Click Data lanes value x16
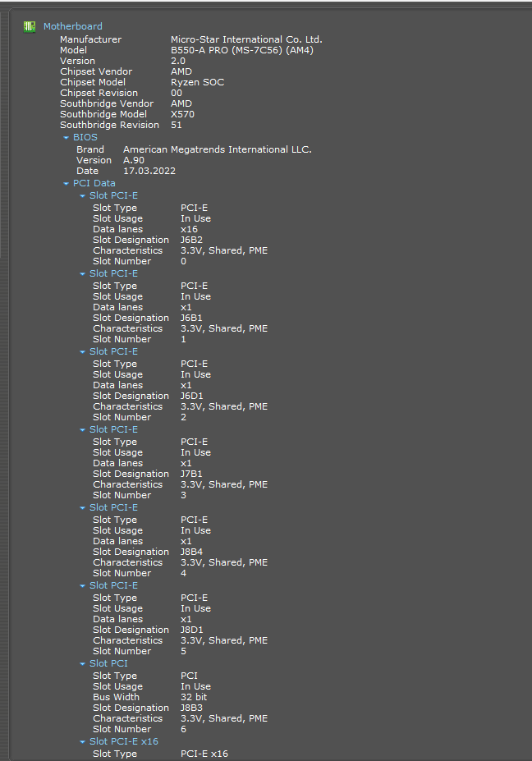 pos(190,229)
